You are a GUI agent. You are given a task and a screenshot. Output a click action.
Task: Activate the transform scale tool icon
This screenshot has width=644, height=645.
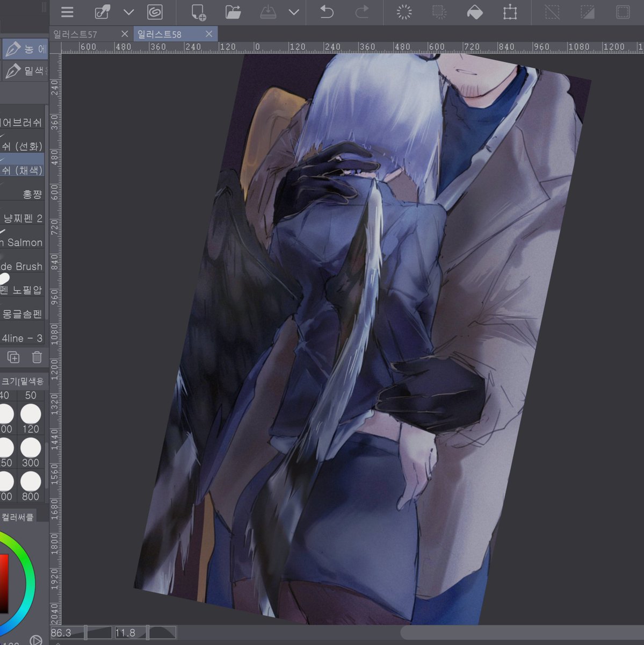coord(510,12)
